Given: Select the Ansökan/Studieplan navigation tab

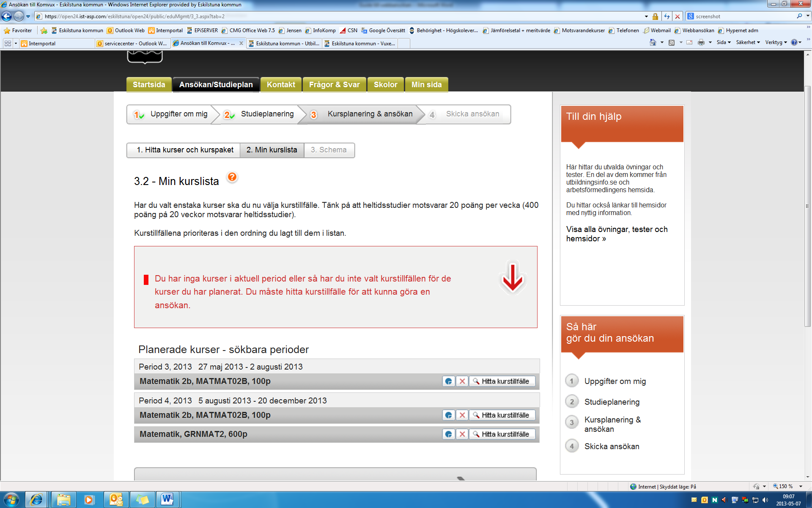Looking at the screenshot, I should (216, 84).
